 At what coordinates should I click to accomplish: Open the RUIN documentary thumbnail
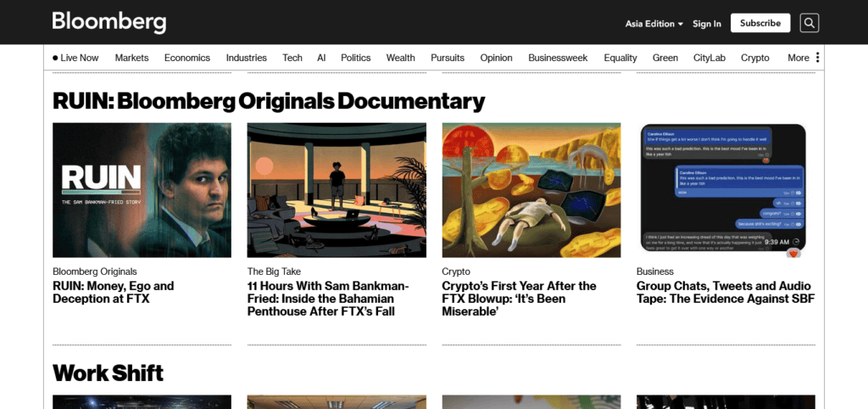coord(142,190)
